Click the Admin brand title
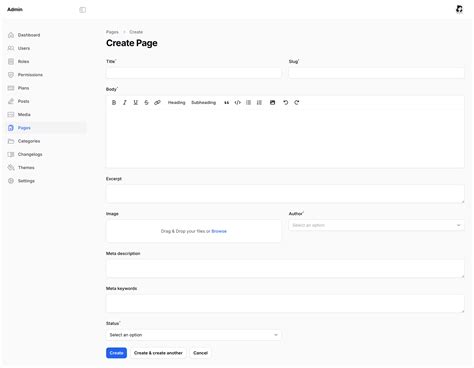Screen dimensions: 474x368 click(15, 9)
